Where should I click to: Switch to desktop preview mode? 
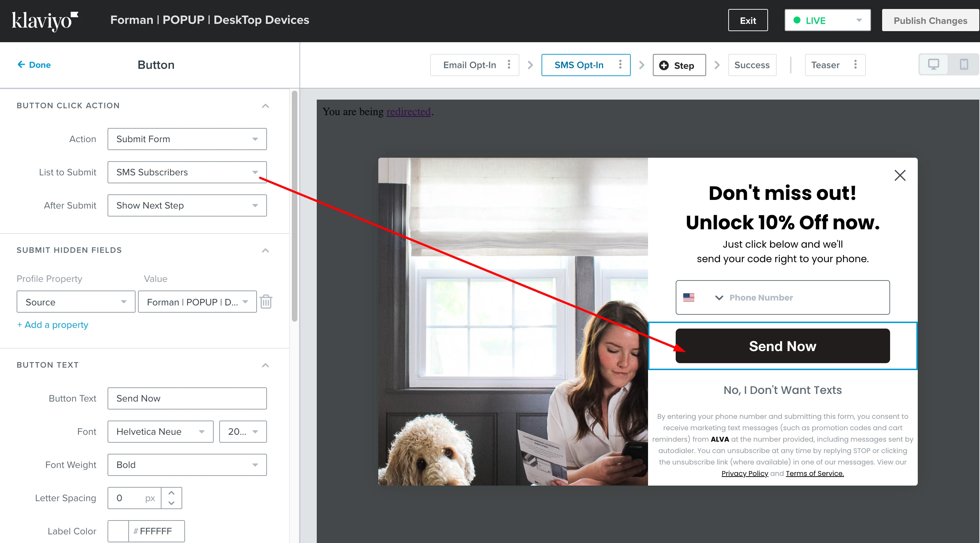tap(934, 65)
